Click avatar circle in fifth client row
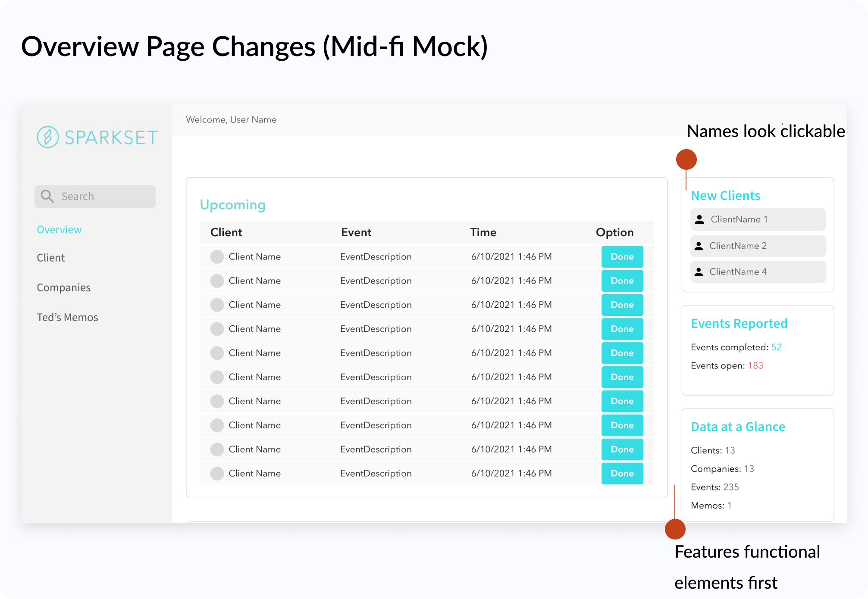The image size is (868, 599). coord(217,353)
